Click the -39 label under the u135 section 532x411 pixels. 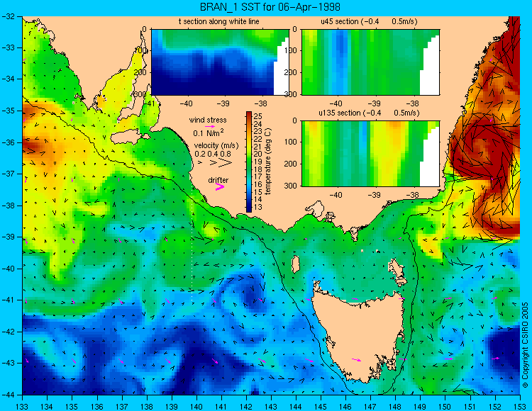[375, 195]
